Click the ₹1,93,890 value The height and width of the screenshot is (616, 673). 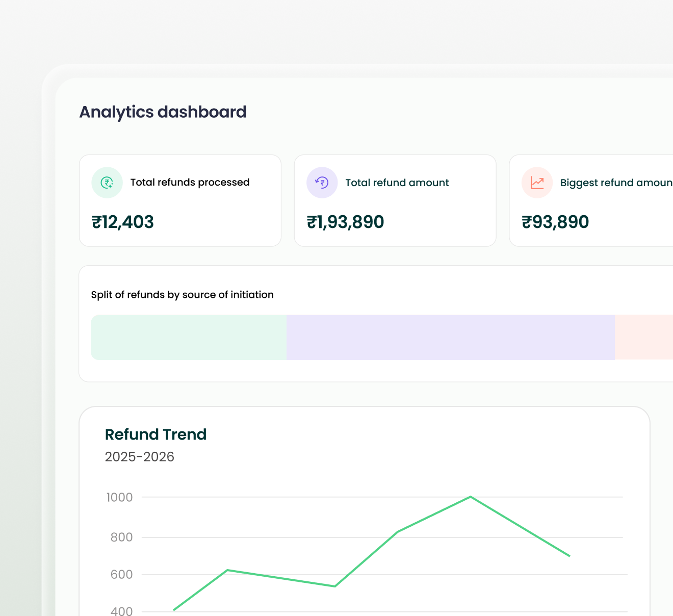tap(346, 222)
